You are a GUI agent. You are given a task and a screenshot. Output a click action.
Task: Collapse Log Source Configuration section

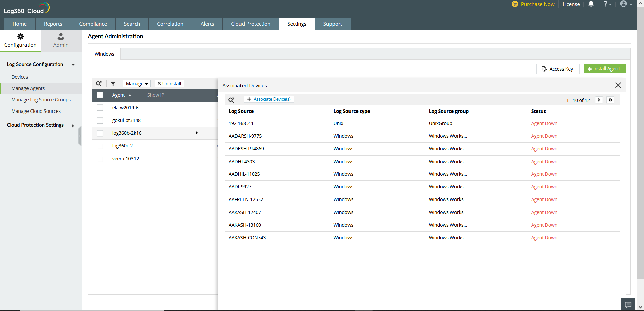(73, 65)
